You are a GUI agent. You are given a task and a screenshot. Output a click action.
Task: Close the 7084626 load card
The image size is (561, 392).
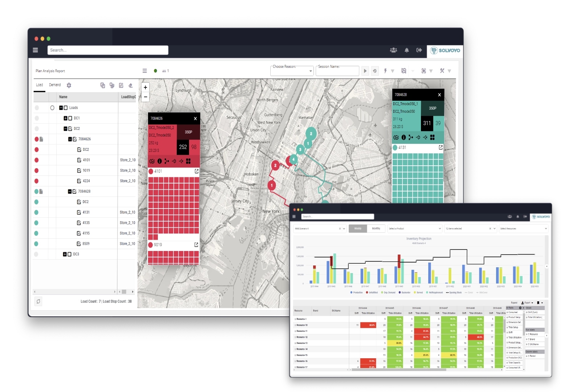point(195,119)
